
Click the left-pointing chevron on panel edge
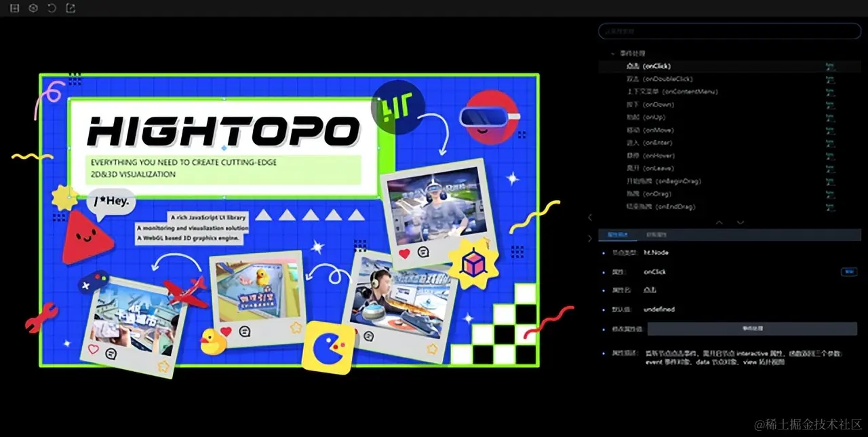[x=589, y=217]
